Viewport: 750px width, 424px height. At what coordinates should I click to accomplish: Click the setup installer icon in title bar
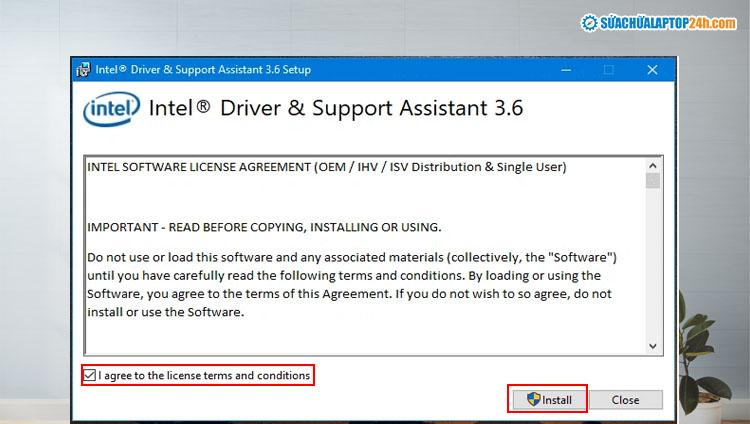pyautogui.click(x=83, y=70)
